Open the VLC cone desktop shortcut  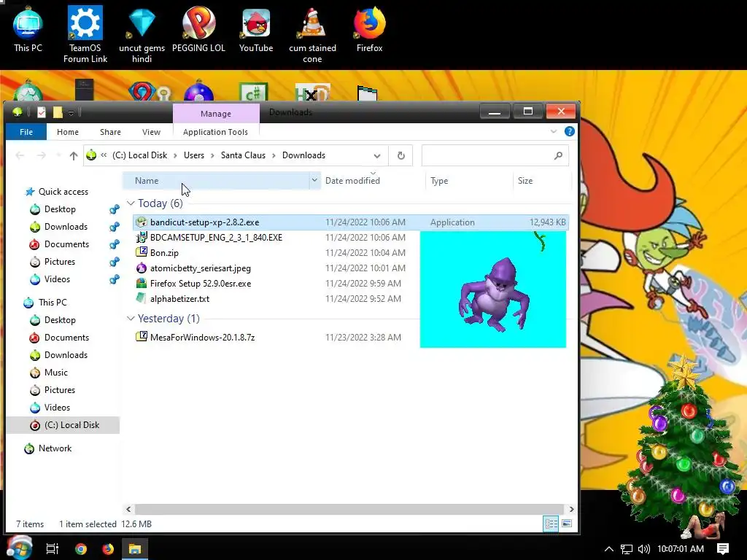click(x=312, y=34)
